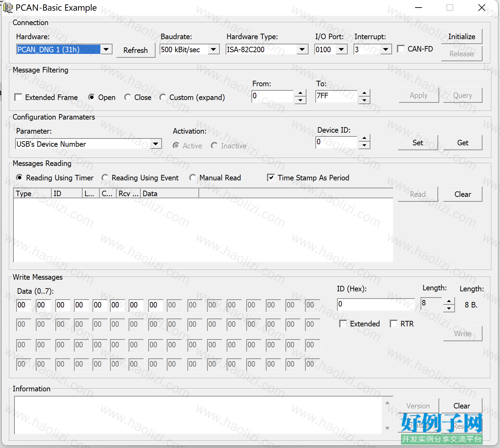Click the Length field showing 8
The image size is (500, 448).
pos(432,304)
